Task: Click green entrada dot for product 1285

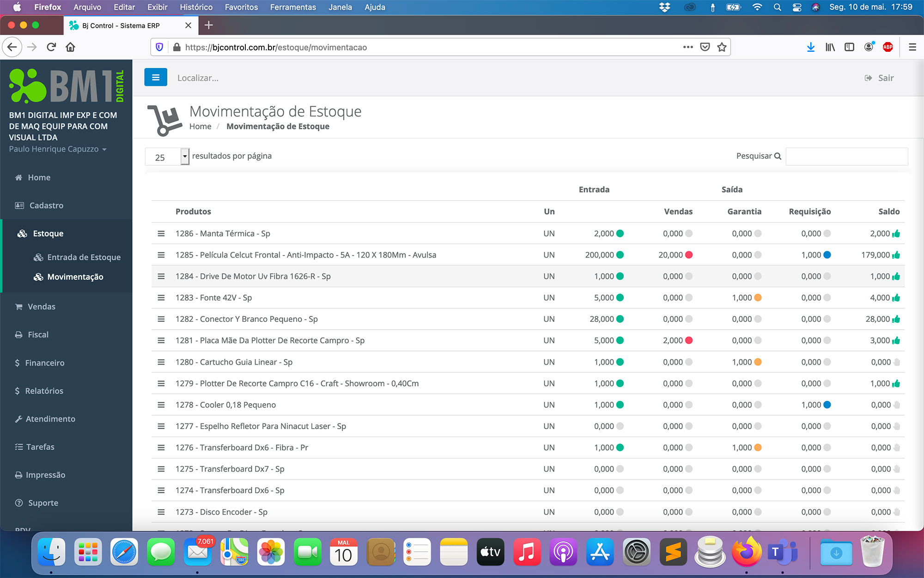Action: tap(620, 255)
